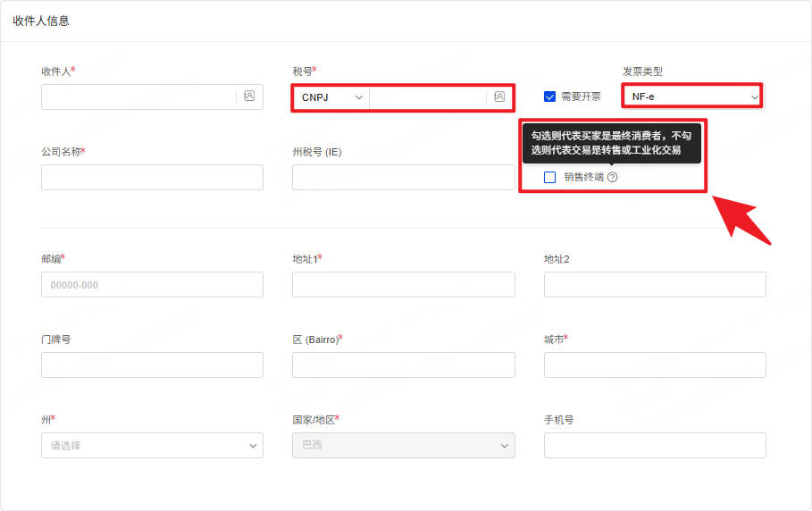Click the help icon next to 销售终端
The image size is (812, 511).
(613, 177)
